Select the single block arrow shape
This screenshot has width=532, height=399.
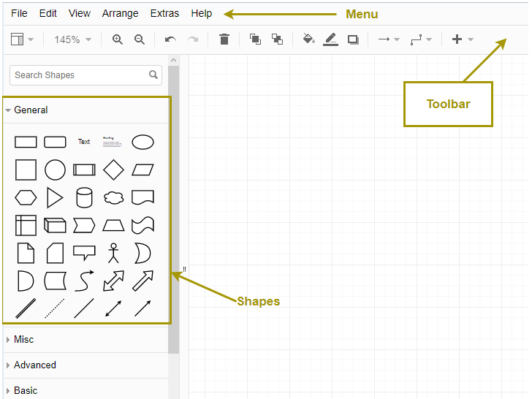click(x=142, y=281)
